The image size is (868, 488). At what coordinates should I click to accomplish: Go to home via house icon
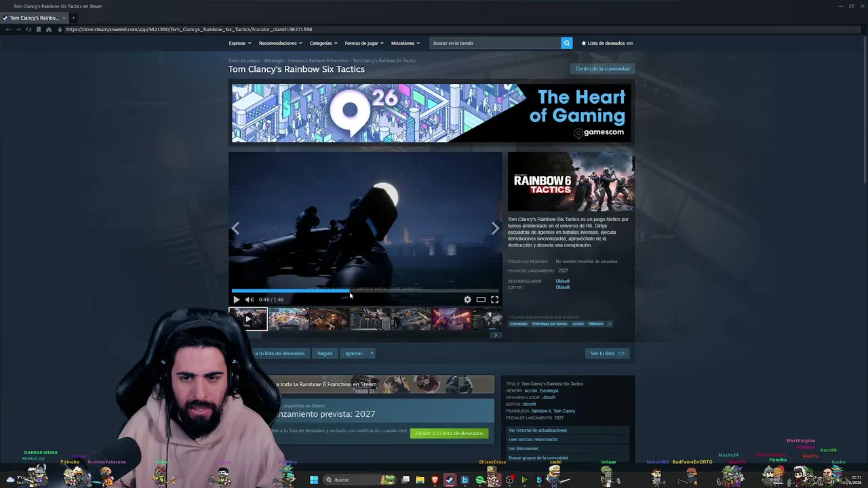coord(49,29)
